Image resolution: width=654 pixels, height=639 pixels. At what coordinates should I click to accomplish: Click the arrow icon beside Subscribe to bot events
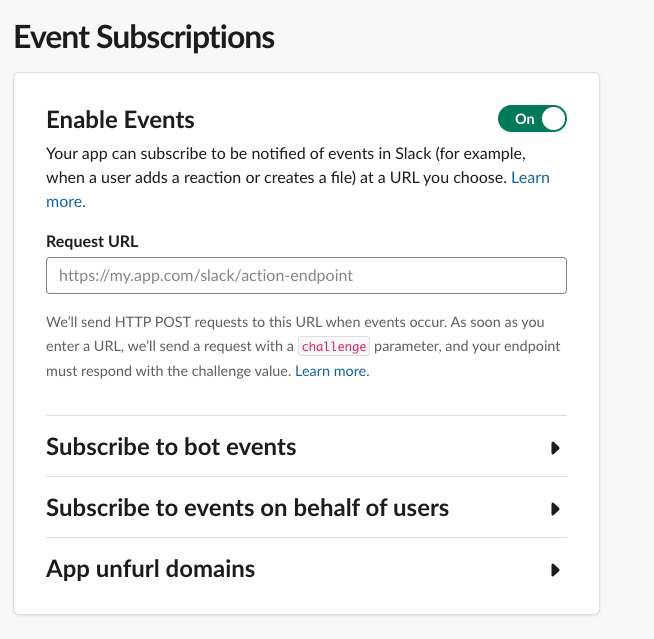[x=555, y=448]
